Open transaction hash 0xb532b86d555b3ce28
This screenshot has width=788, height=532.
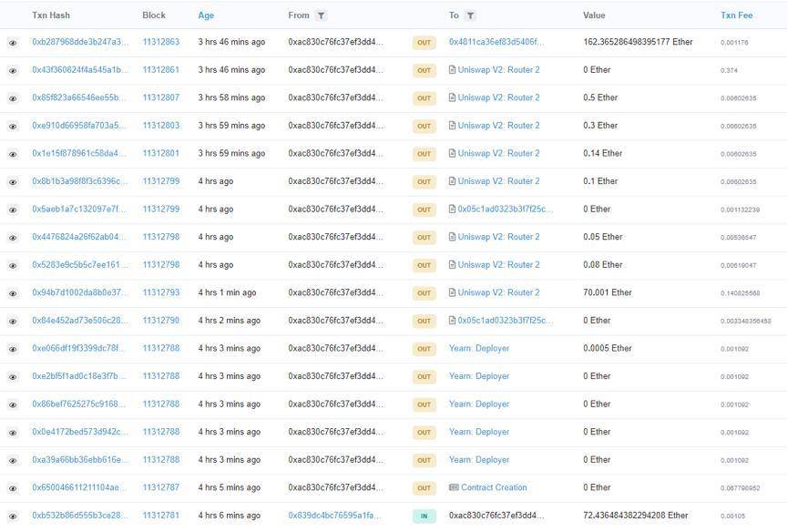(80, 516)
